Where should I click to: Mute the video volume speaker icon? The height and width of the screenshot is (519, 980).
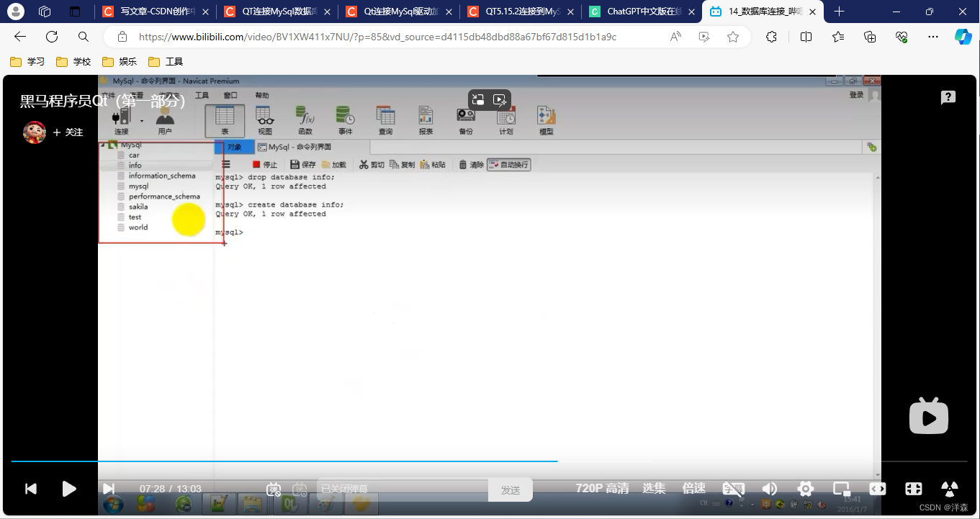tap(770, 489)
